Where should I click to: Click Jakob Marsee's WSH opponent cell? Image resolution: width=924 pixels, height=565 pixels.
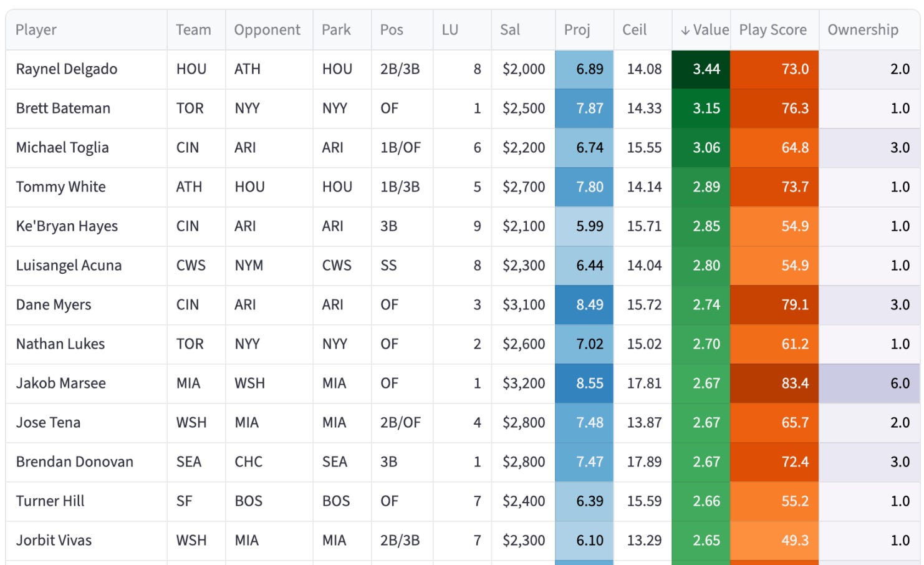point(269,384)
